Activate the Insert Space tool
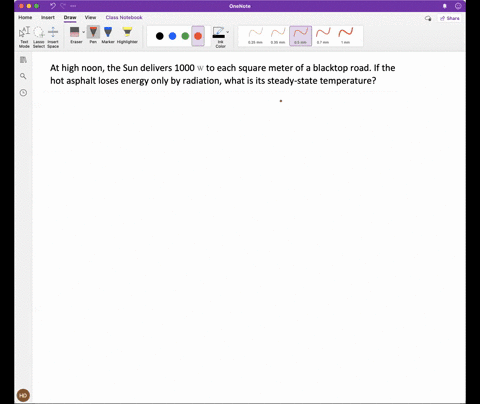The width and height of the screenshot is (480, 404). click(53, 36)
